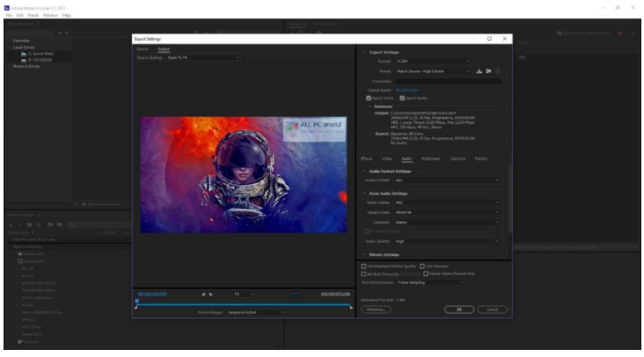Open the Source Range dropdown
Screen dimensions: 644x357
pyautogui.click(x=256, y=313)
